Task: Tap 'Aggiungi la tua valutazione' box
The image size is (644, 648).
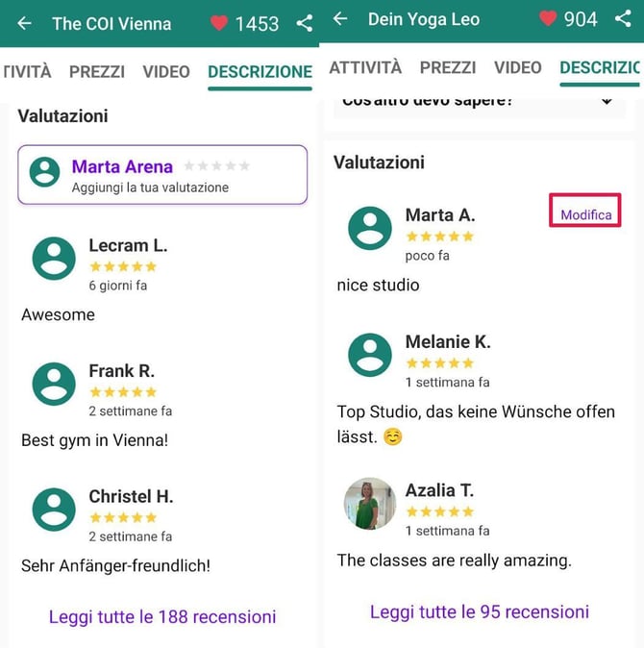Action: pyautogui.click(x=162, y=175)
